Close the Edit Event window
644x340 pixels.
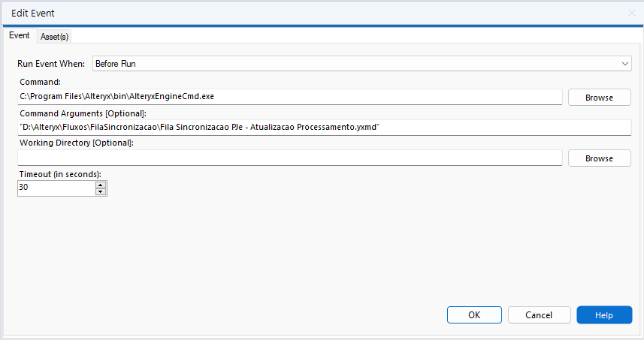pyautogui.click(x=632, y=13)
